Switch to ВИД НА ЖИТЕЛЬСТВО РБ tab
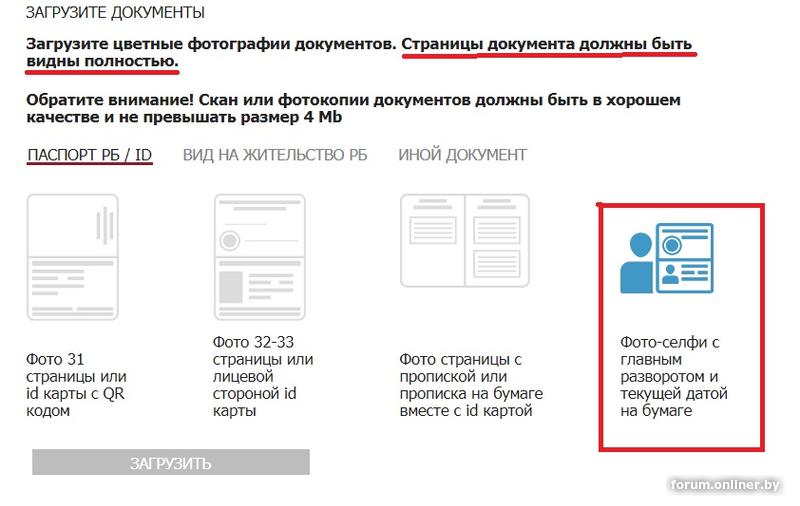 (275, 155)
